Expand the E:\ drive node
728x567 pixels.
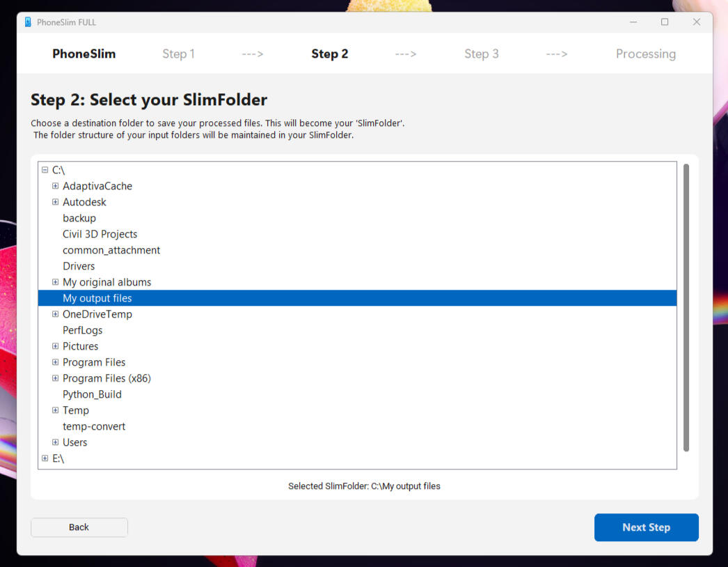[45, 458]
